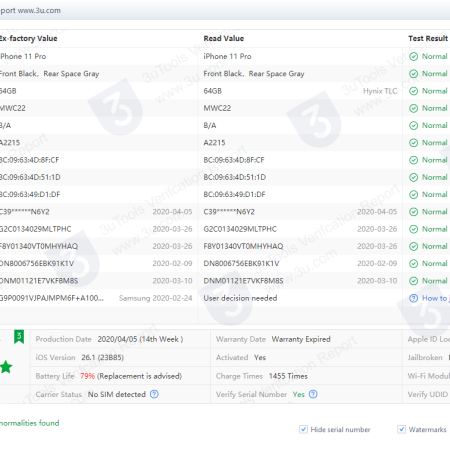Click the help icon beside No SIM detected

click(154, 394)
